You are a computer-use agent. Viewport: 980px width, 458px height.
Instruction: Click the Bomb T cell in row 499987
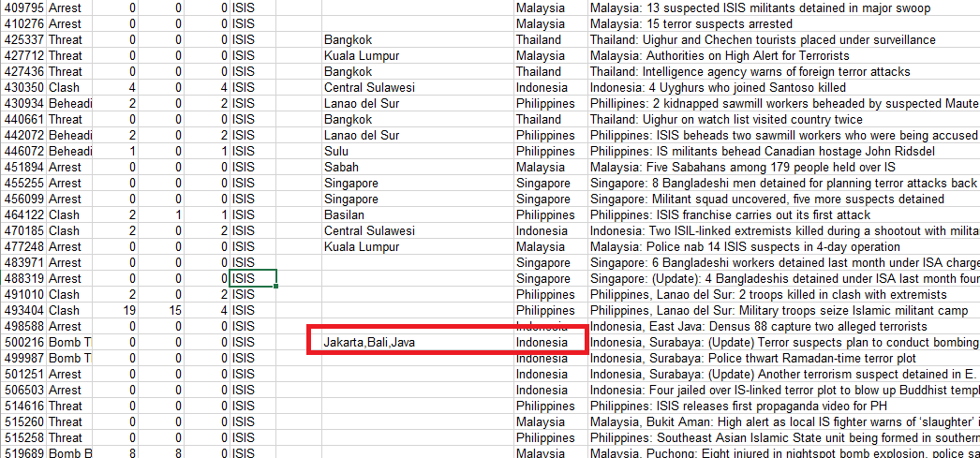[69, 359]
